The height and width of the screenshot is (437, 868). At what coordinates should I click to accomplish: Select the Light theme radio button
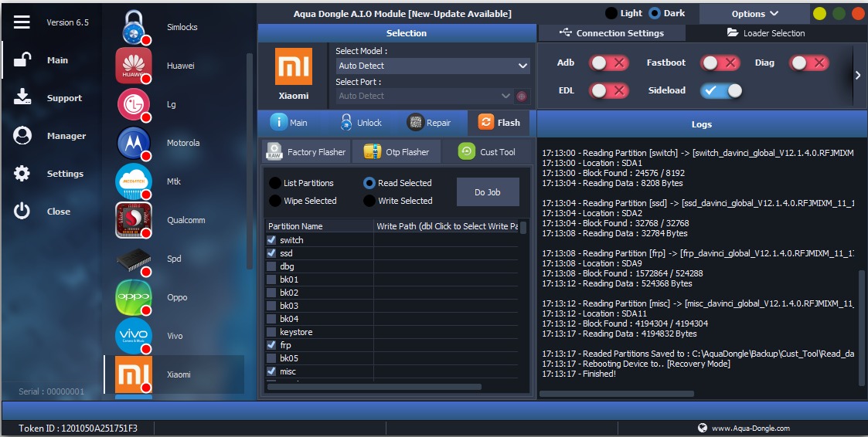coord(611,12)
